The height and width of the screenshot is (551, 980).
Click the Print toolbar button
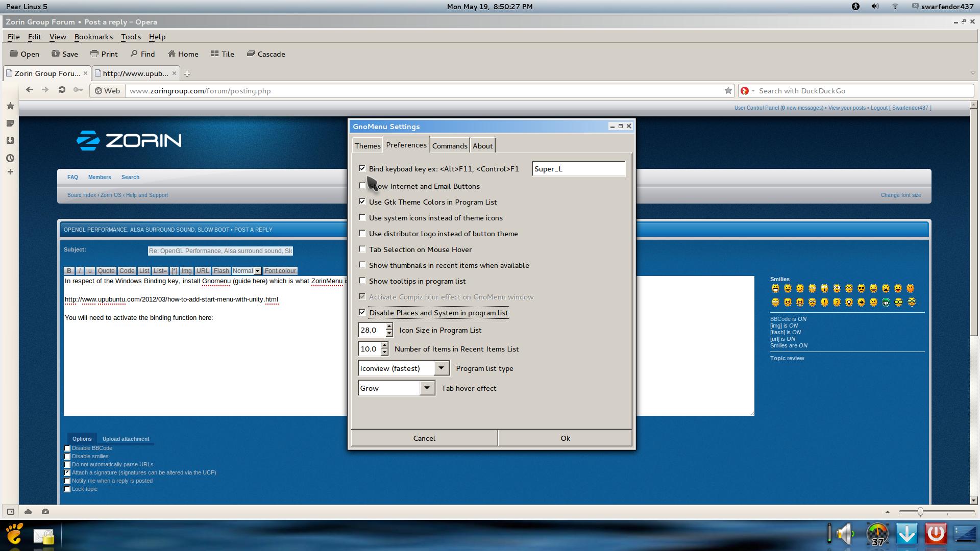pos(104,54)
